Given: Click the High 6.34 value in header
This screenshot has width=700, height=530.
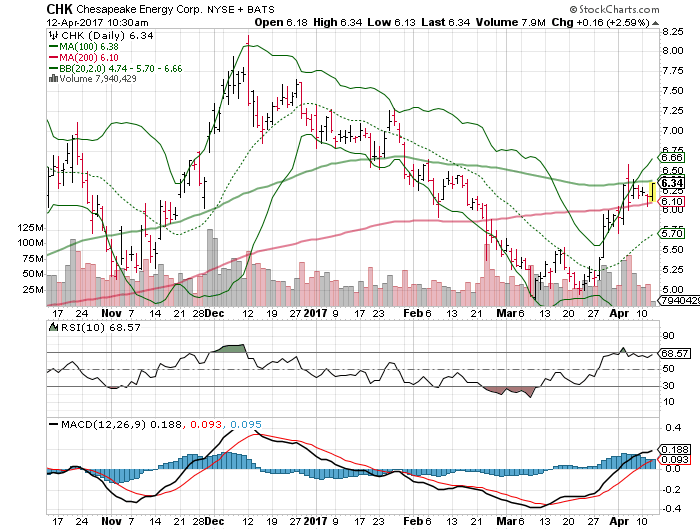Looking at the screenshot, I should click(x=338, y=22).
